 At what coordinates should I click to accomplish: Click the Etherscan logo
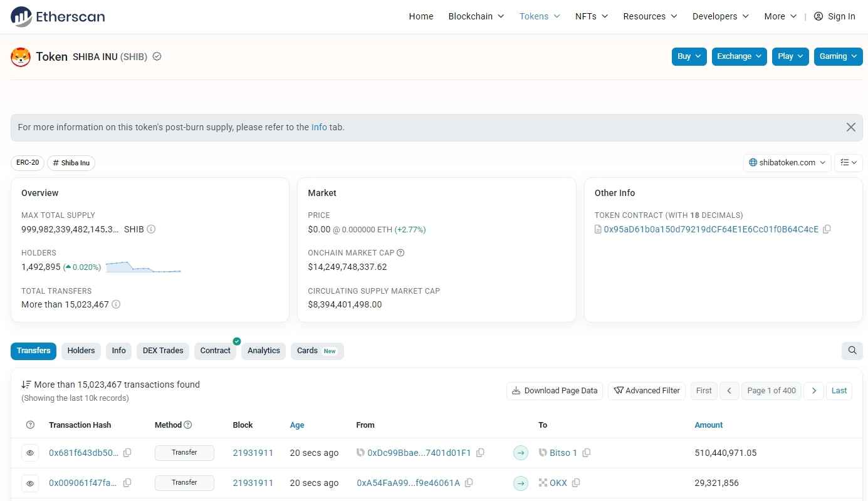point(58,17)
